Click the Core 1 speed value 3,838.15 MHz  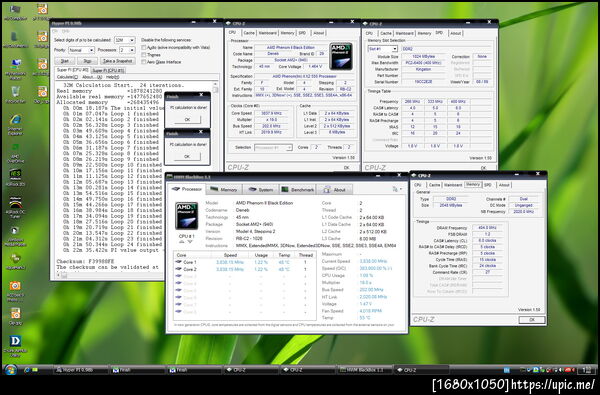click(x=230, y=262)
